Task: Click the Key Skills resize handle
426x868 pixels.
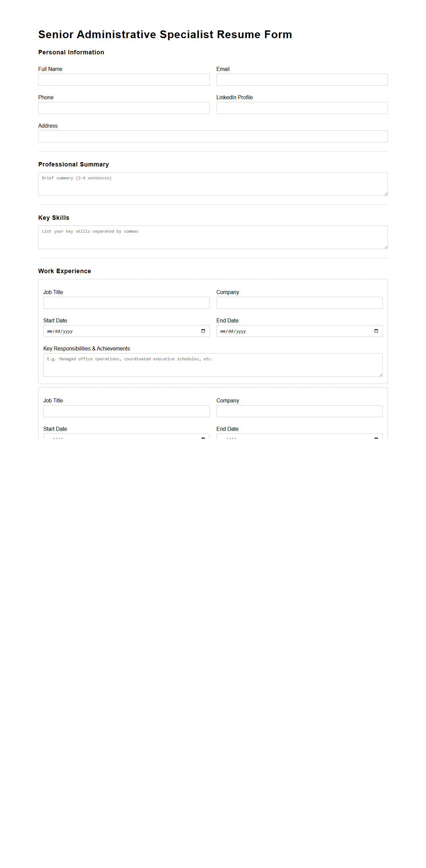Action: (x=386, y=247)
